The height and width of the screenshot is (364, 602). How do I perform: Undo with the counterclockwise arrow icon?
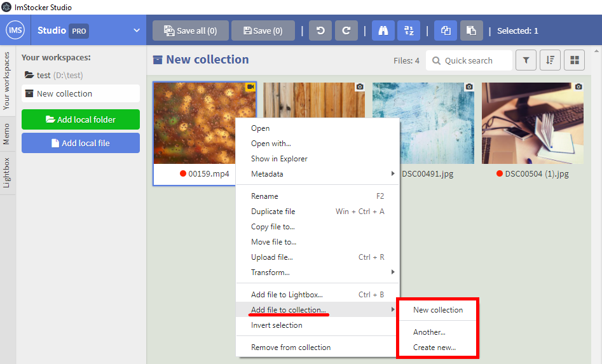pyautogui.click(x=320, y=30)
